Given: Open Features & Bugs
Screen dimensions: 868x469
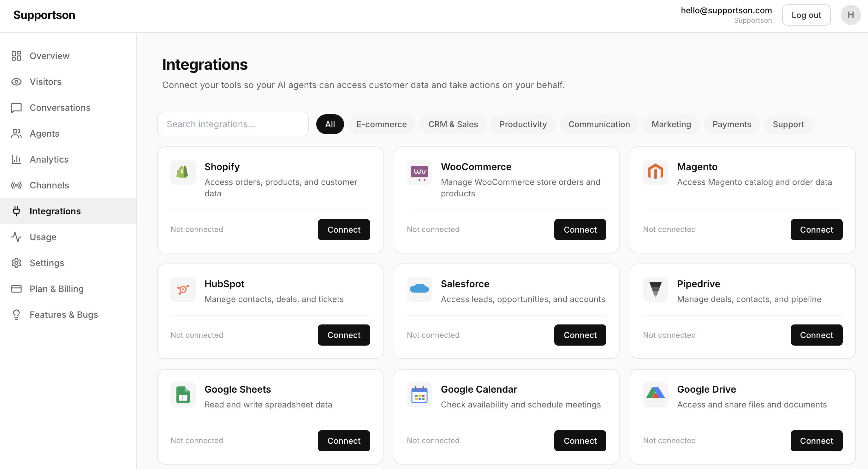Looking at the screenshot, I should tap(68, 315).
